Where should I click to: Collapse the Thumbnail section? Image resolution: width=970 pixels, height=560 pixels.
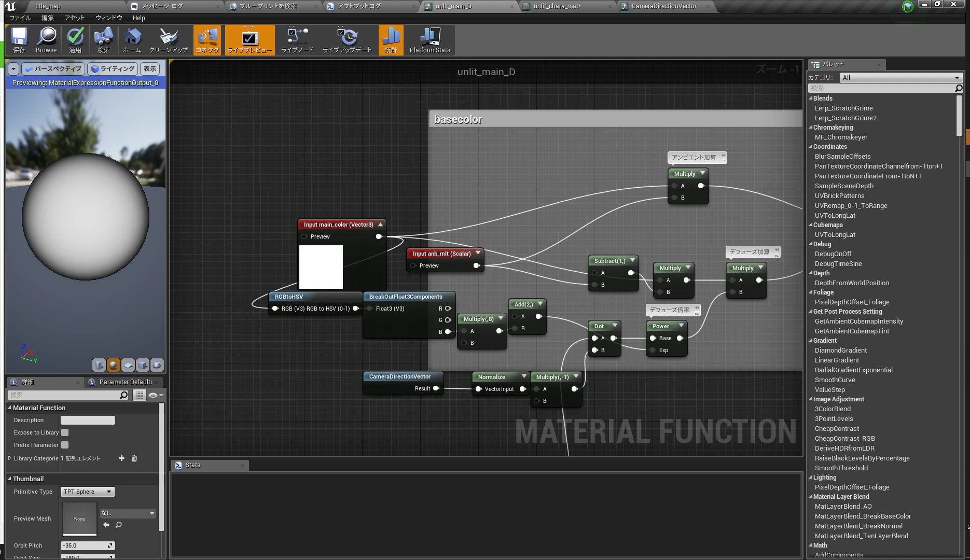click(x=9, y=479)
